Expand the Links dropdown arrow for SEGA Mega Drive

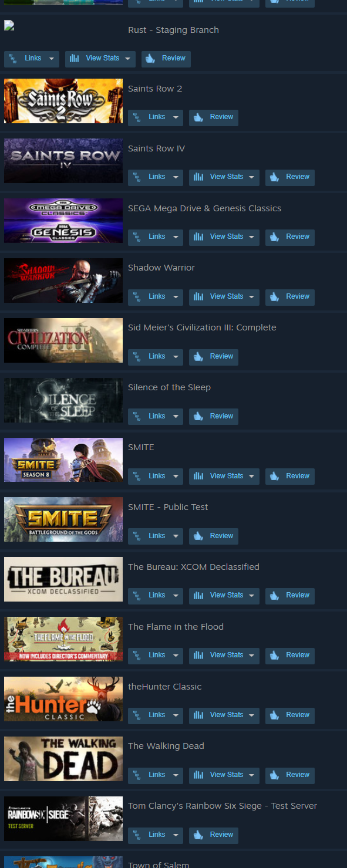pyautogui.click(x=176, y=237)
